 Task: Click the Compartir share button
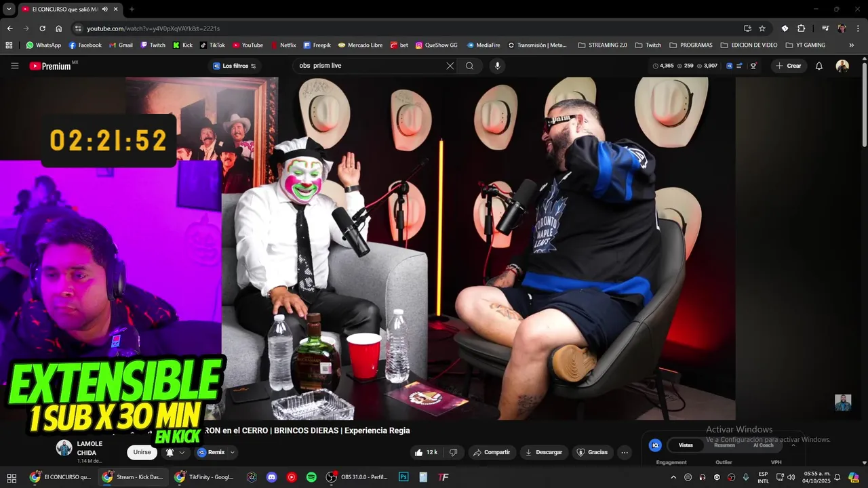[x=492, y=452]
